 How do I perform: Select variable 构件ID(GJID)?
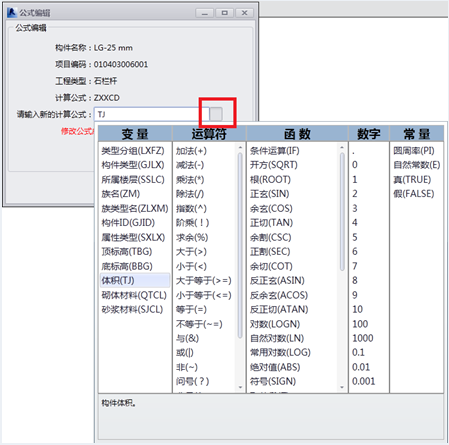(128, 223)
